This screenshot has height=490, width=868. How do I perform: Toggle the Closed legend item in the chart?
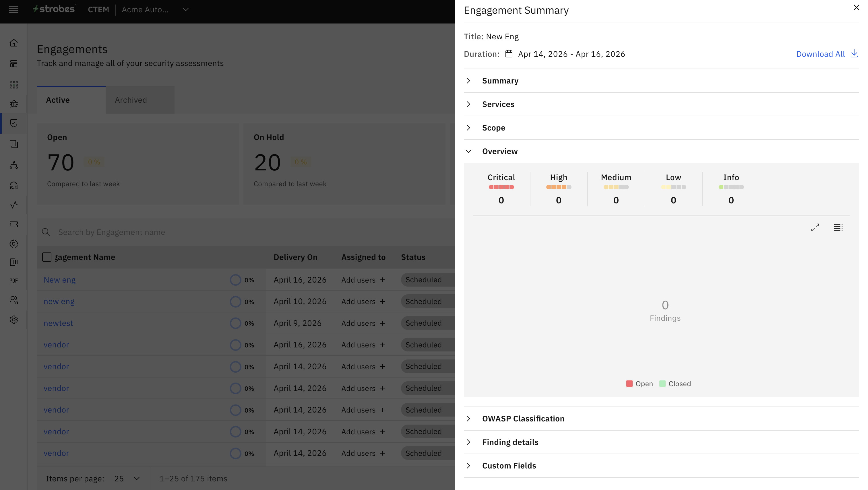[x=675, y=384]
